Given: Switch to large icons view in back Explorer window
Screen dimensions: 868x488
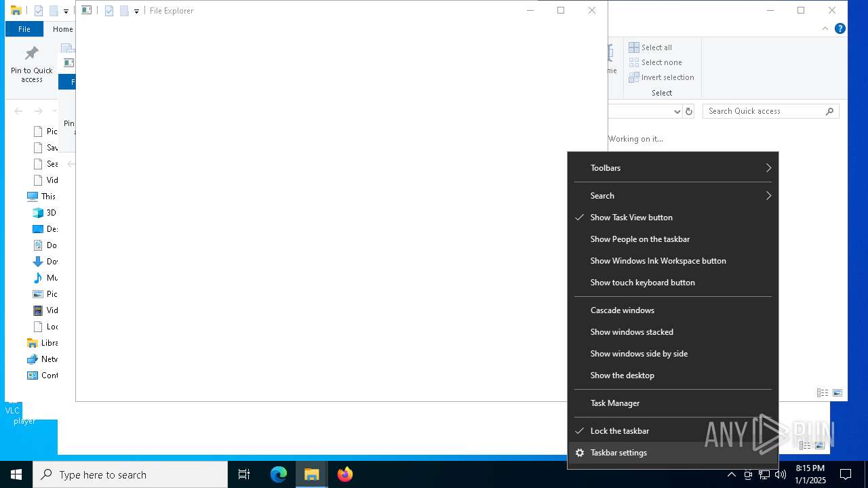Looking at the screenshot, I should [x=837, y=392].
